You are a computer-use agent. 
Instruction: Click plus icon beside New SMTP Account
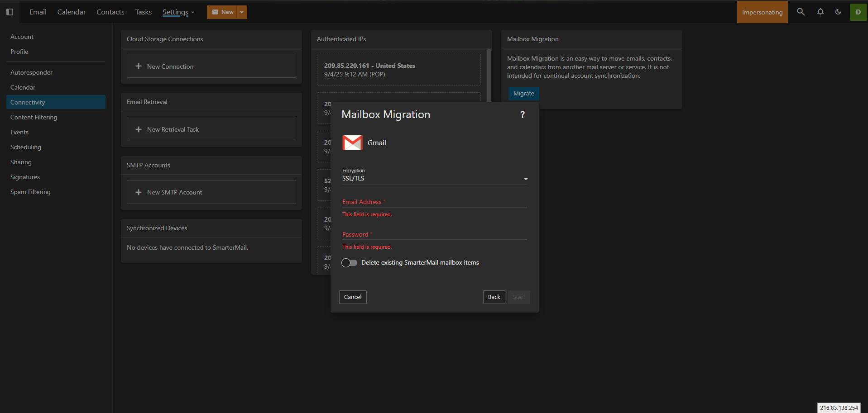(x=139, y=192)
